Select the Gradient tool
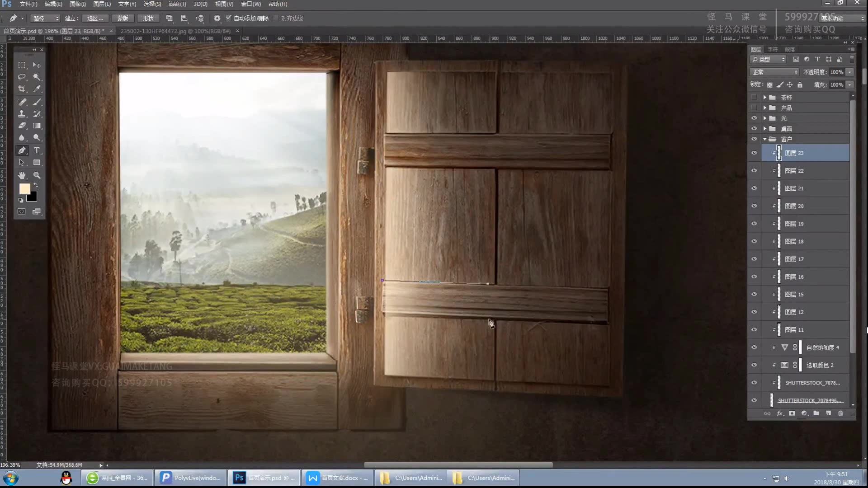Image resolution: width=868 pixels, height=488 pixels. 37,126
